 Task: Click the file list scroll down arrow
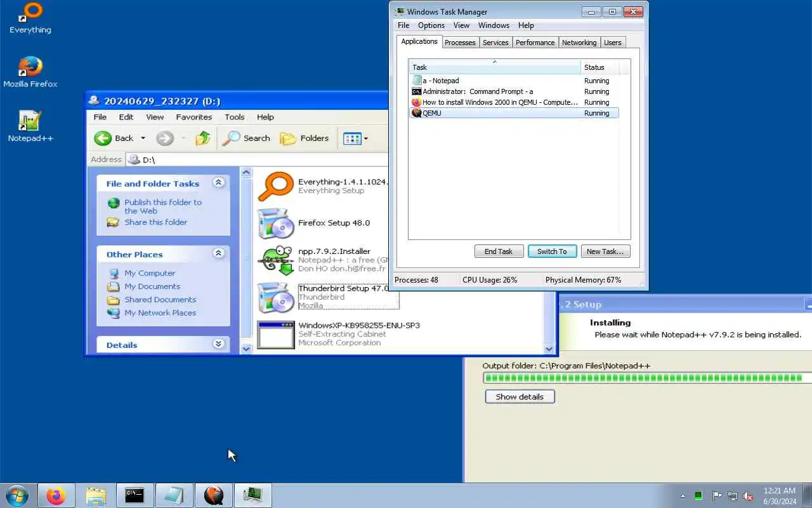550,349
